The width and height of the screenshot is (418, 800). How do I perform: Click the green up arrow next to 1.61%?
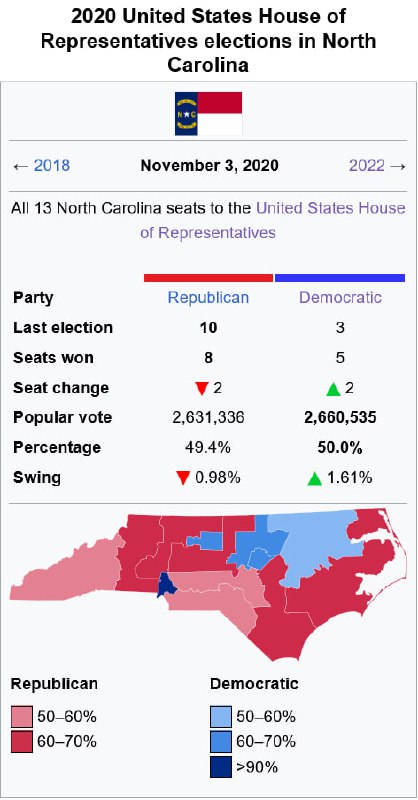coord(314,479)
